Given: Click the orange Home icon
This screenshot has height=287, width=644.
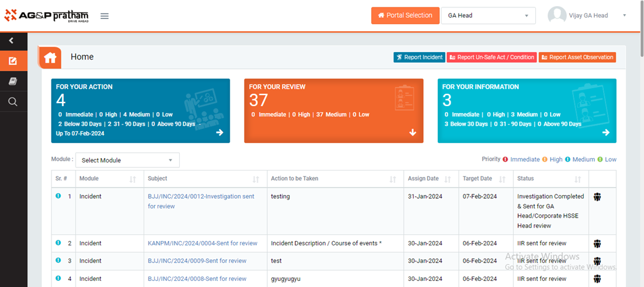Looking at the screenshot, I should [50, 58].
